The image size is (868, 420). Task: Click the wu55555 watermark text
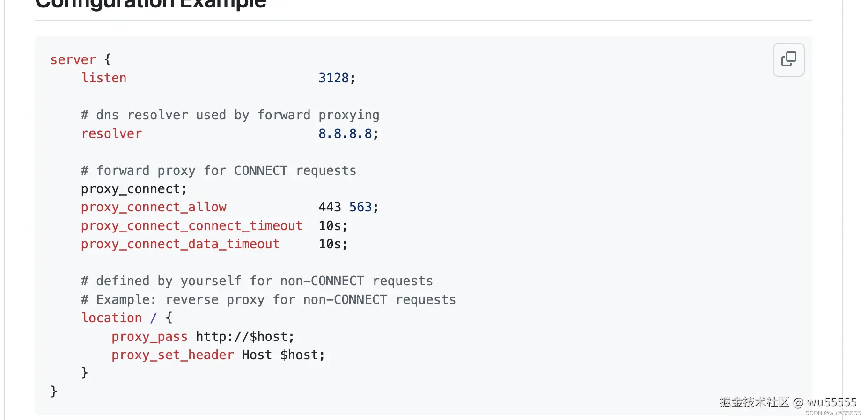coord(831,402)
